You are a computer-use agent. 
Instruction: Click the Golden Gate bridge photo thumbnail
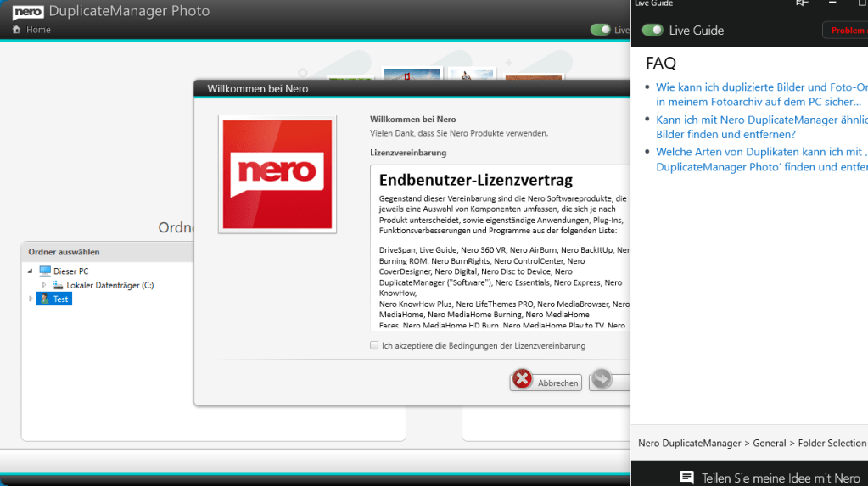[412, 75]
